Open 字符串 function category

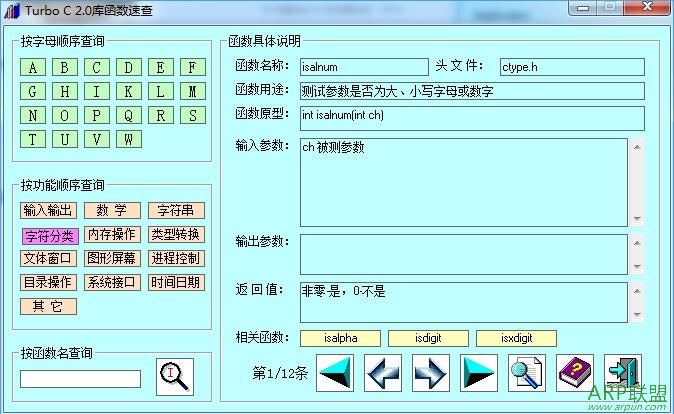click(176, 211)
